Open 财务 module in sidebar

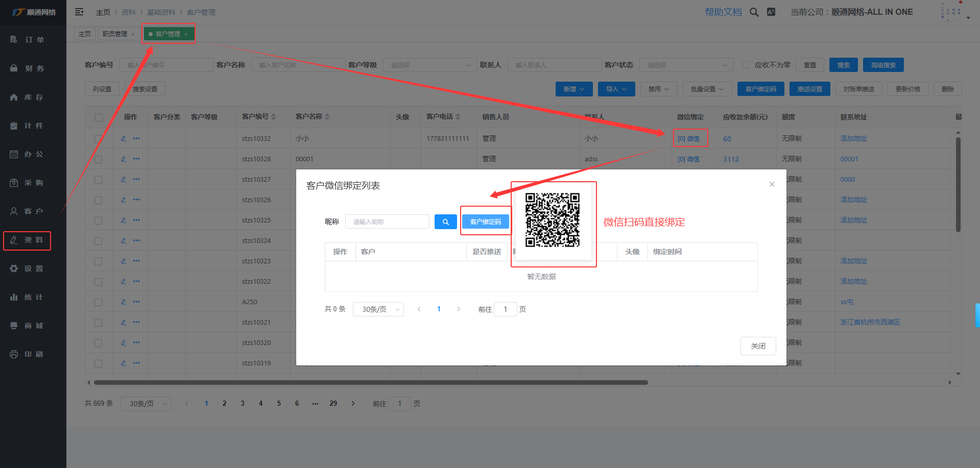click(x=34, y=68)
